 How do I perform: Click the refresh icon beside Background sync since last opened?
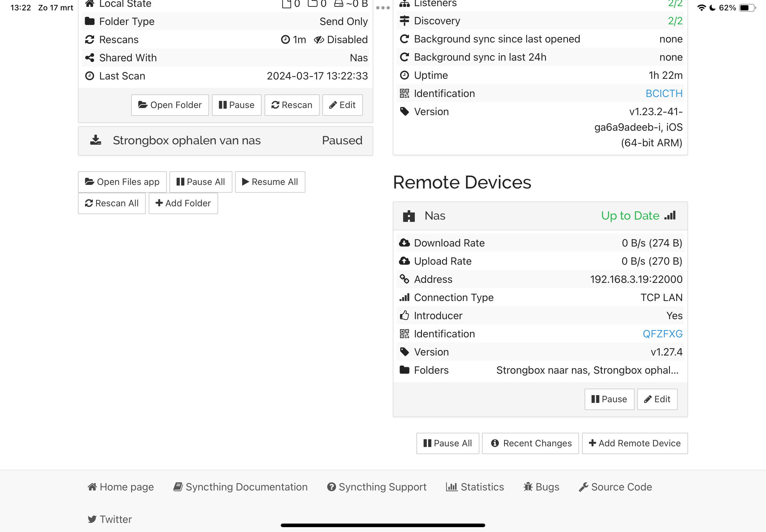(404, 39)
